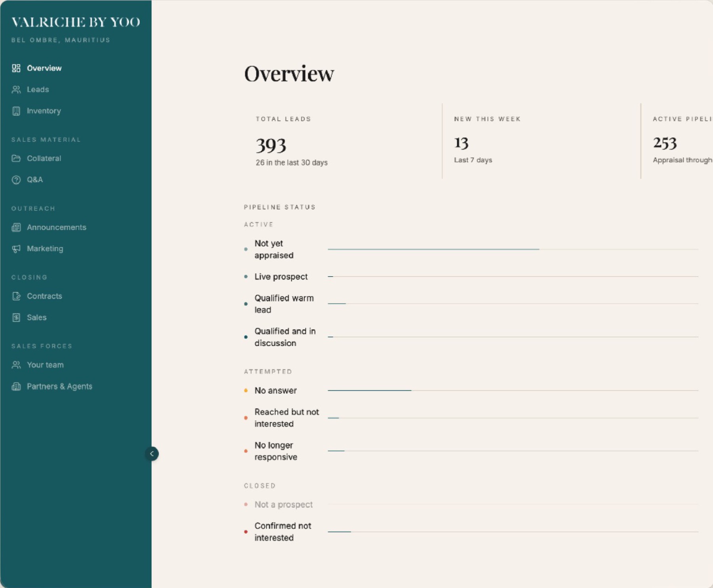Click the 253 active pipeline figure

pyautogui.click(x=665, y=143)
